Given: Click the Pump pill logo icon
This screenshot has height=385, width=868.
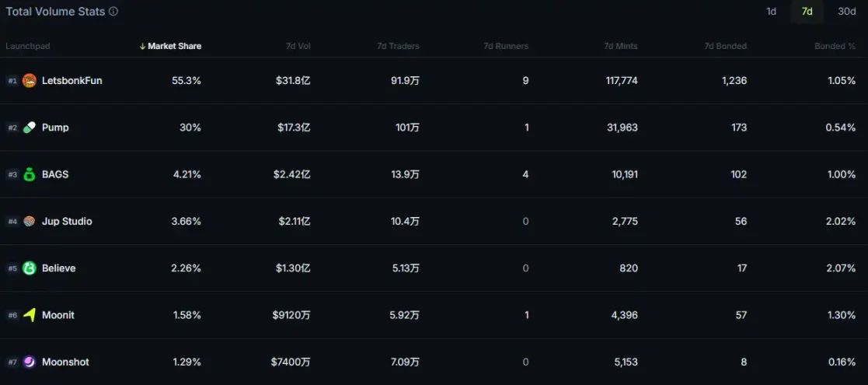Looking at the screenshot, I should (30, 128).
